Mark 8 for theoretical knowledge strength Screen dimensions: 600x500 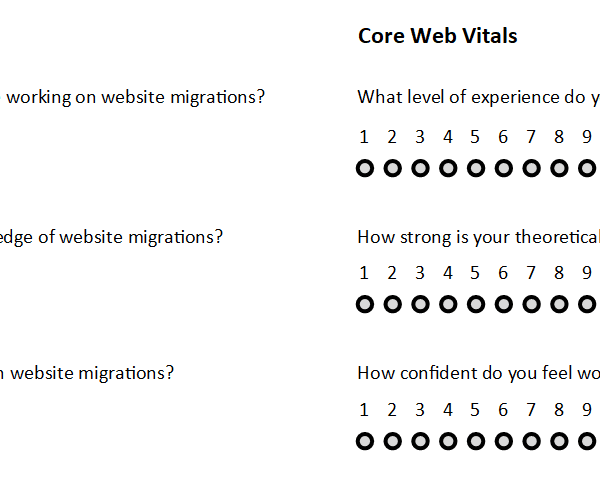(559, 304)
